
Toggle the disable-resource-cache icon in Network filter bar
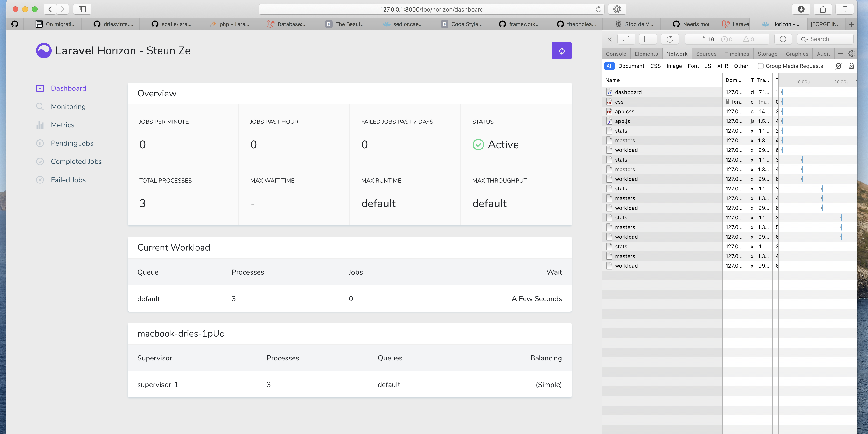click(x=838, y=66)
